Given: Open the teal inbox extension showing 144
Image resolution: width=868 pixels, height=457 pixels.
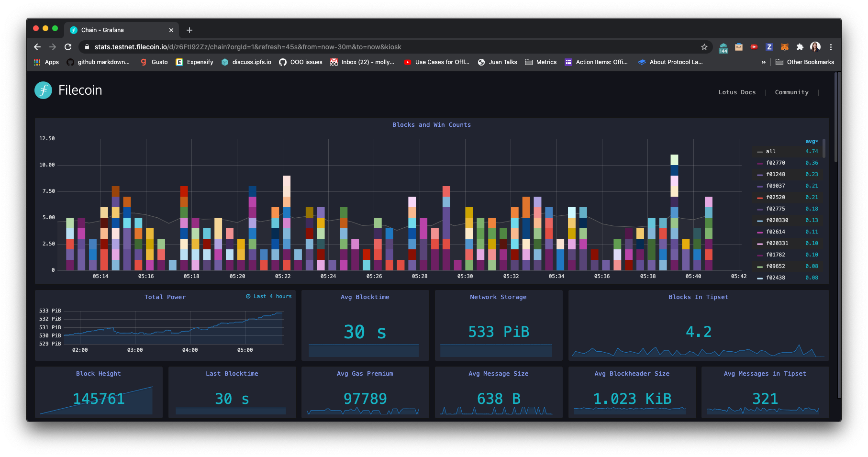Looking at the screenshot, I should 723,47.
